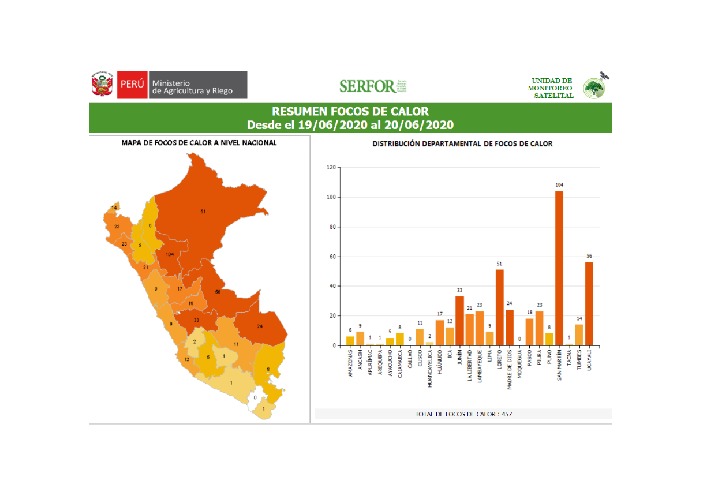
Task: Click the red PERÚ logo block
Action: coord(132,84)
